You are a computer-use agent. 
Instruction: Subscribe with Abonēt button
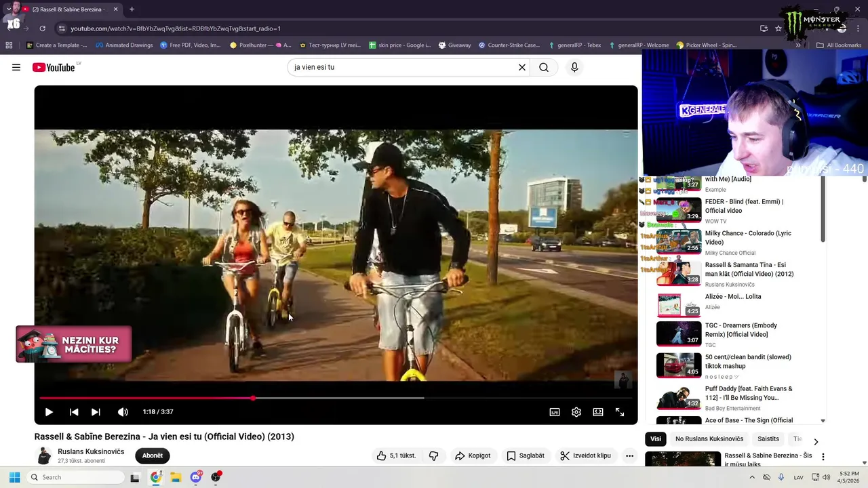click(153, 455)
